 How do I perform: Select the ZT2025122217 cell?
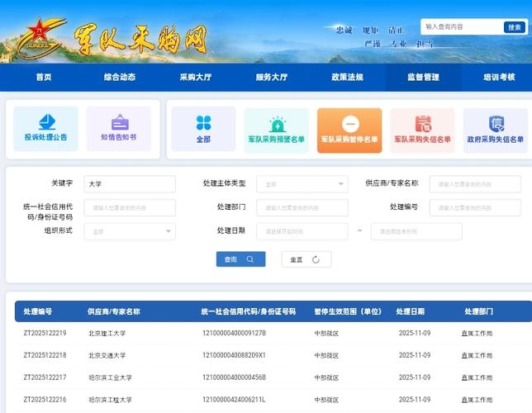click(x=45, y=377)
